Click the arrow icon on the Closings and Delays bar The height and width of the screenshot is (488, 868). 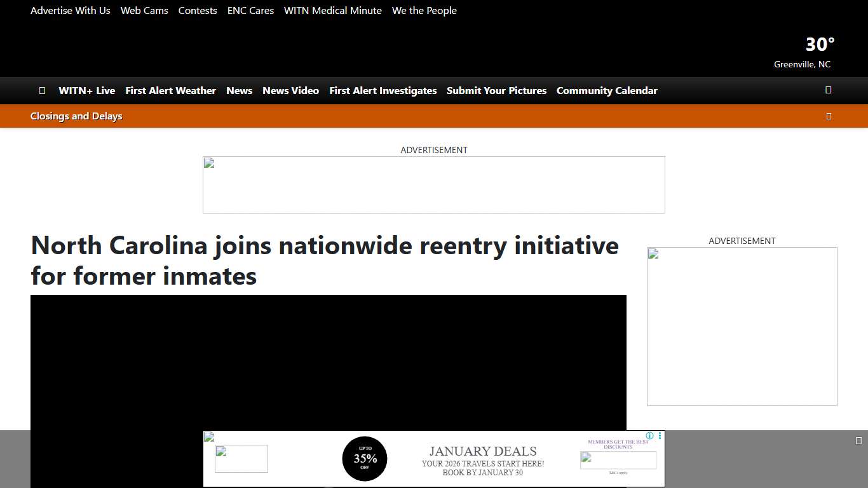click(x=829, y=116)
